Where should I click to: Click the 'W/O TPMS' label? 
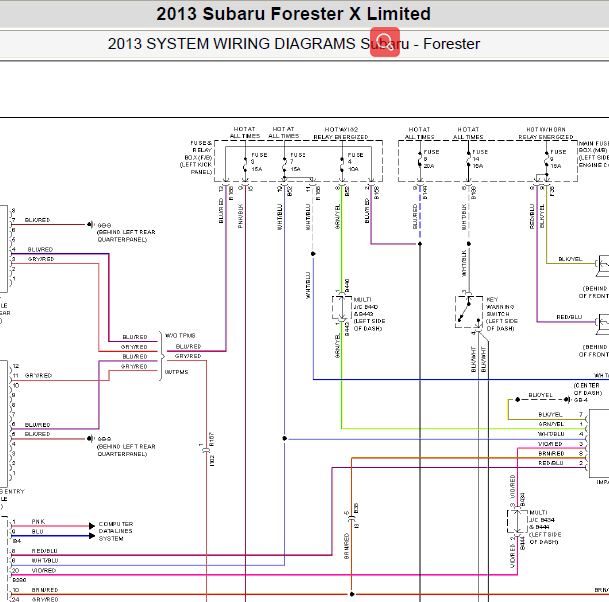(180, 336)
